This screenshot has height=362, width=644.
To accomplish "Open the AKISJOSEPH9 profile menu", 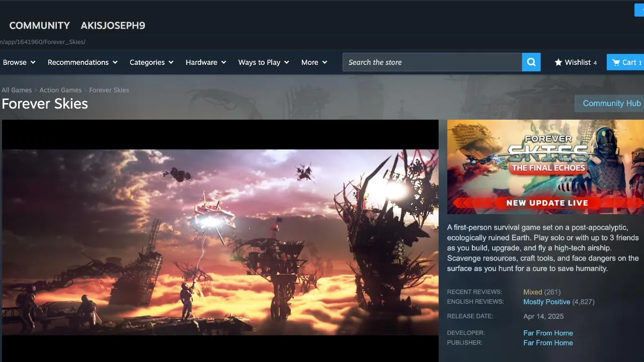I will pos(113,26).
